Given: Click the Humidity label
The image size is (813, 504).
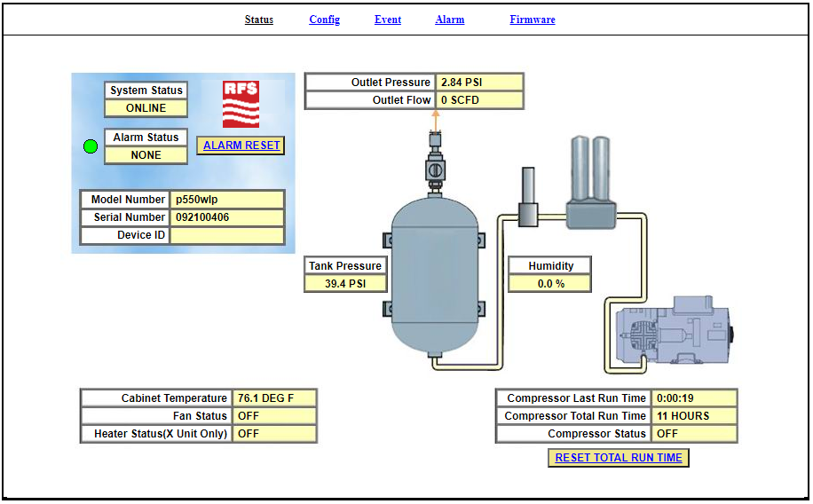Looking at the screenshot, I should 550,266.
